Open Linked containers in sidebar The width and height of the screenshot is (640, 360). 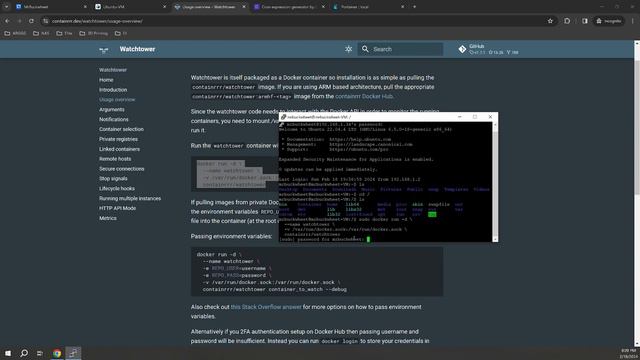119,149
